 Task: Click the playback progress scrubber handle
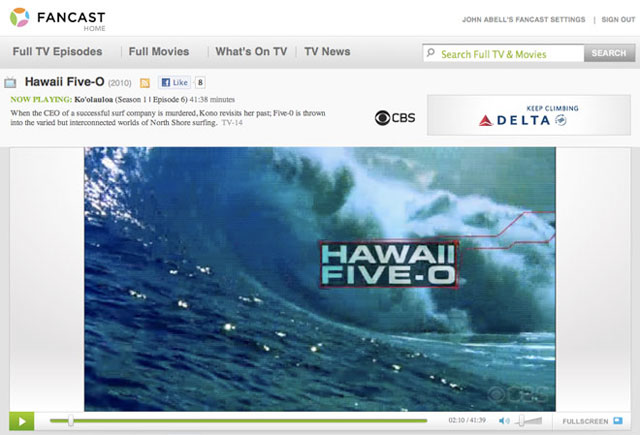tap(71, 421)
